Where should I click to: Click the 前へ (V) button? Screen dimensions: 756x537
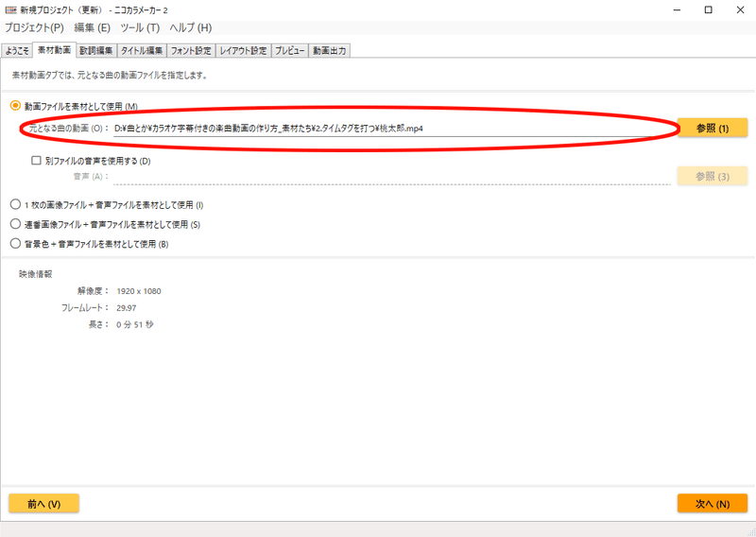[43, 504]
